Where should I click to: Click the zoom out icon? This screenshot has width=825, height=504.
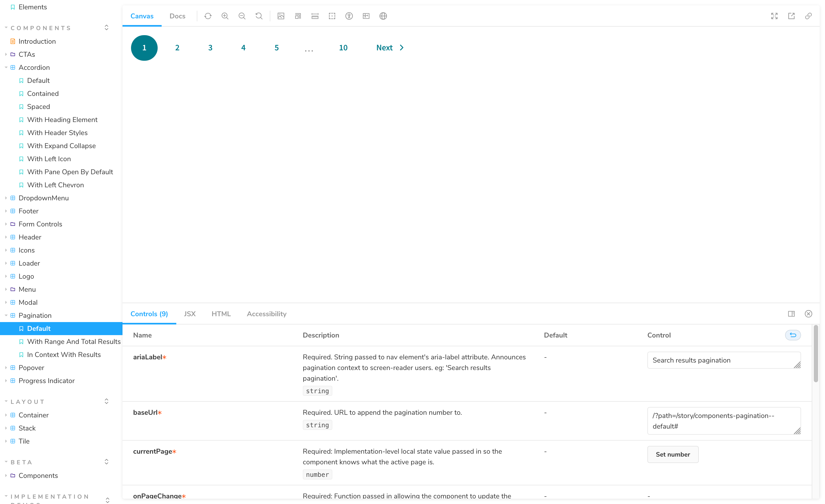click(242, 16)
